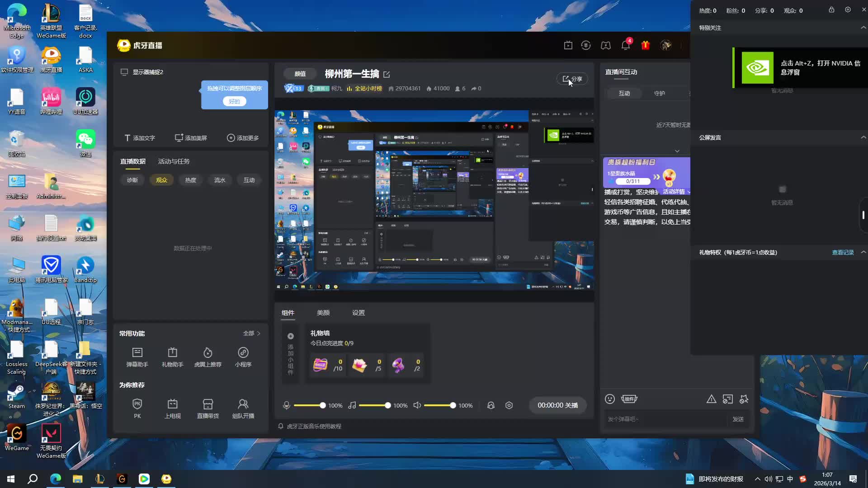Image resolution: width=868 pixels, height=488 pixels.
Task: Click the microphone volume slider
Action: point(308,405)
